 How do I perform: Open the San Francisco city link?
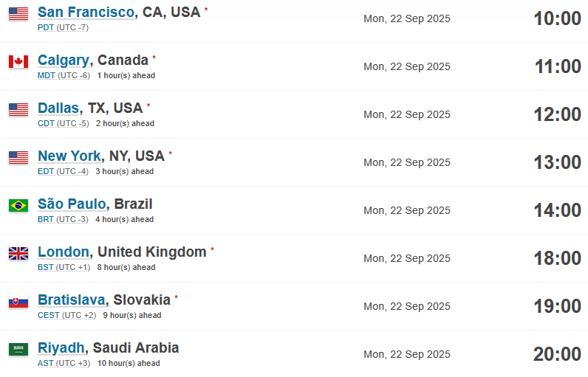point(86,13)
